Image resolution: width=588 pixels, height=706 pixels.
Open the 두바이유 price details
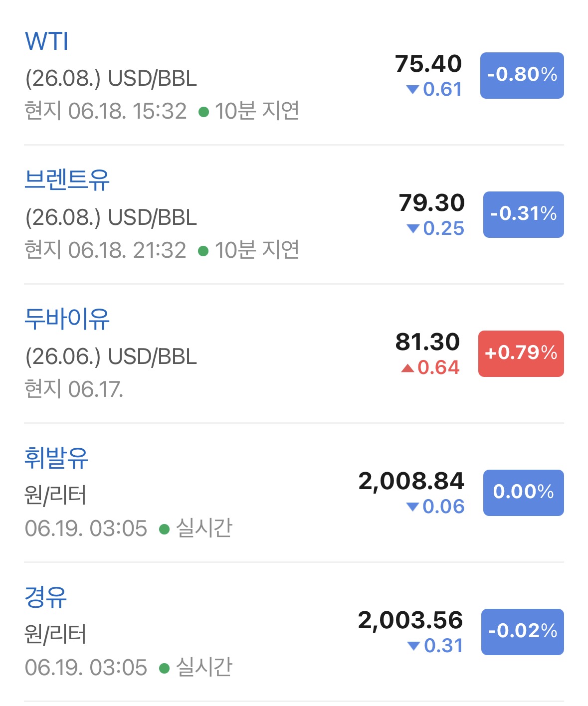point(67,319)
